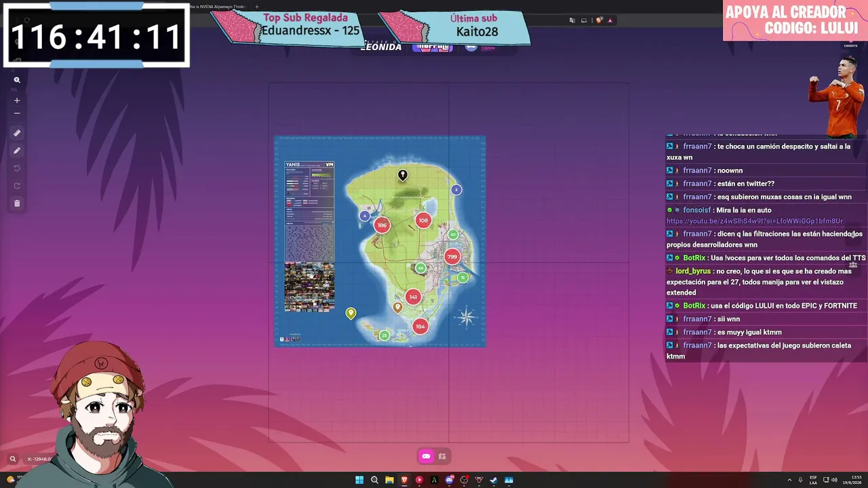The width and height of the screenshot is (868, 488).
Task: Select chat username fonsoisf
Action: pos(698,210)
